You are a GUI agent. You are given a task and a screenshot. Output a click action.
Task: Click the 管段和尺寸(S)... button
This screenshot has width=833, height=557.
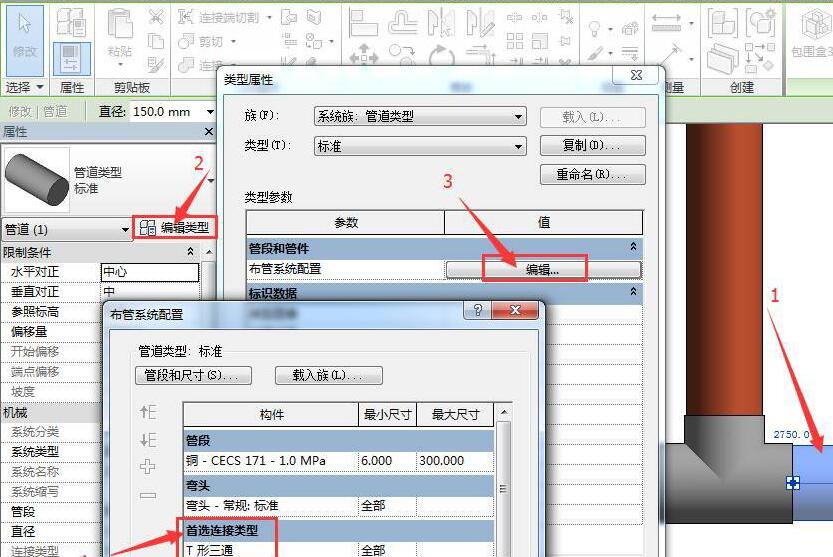point(193,375)
